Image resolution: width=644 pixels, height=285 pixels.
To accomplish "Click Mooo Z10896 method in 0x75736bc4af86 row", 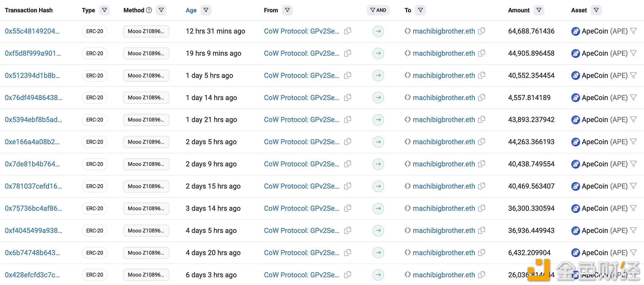I will [x=146, y=209].
